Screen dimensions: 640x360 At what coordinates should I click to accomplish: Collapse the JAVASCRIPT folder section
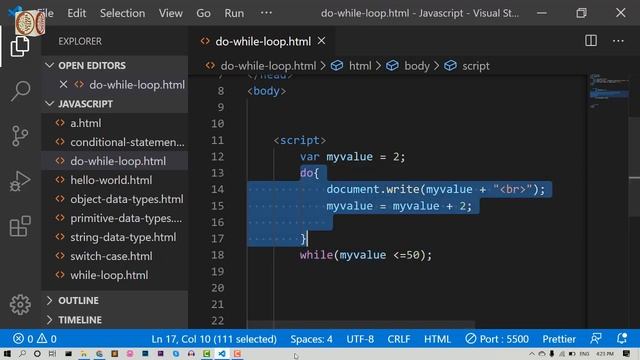pyautogui.click(x=114, y=104)
